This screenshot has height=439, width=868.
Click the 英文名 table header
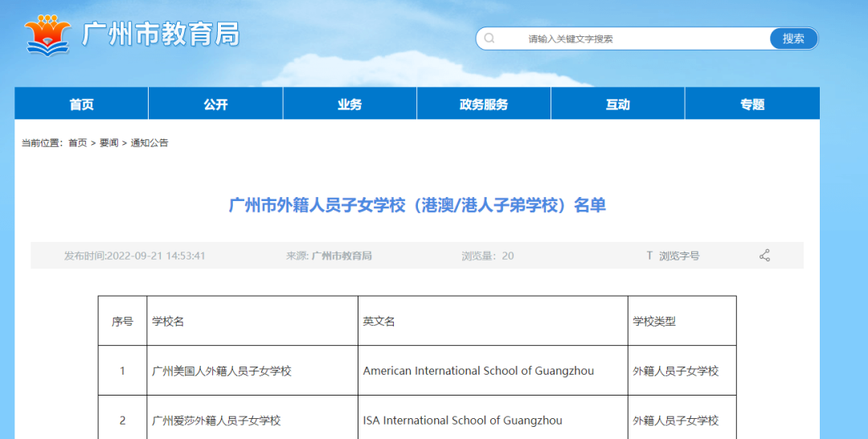pos(493,321)
